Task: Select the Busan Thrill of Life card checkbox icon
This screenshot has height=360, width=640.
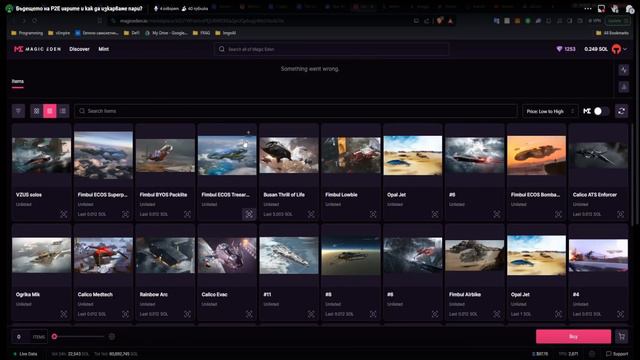Action: (x=311, y=214)
